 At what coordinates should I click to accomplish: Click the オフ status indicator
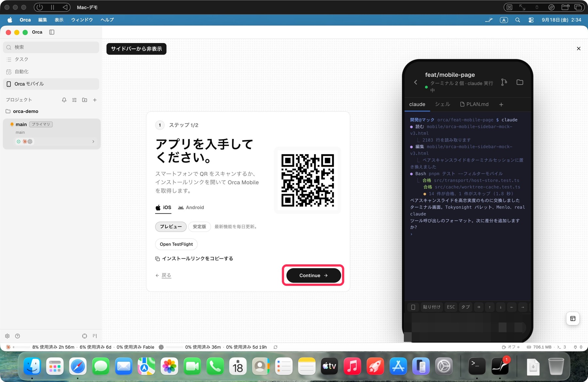pos(510,347)
